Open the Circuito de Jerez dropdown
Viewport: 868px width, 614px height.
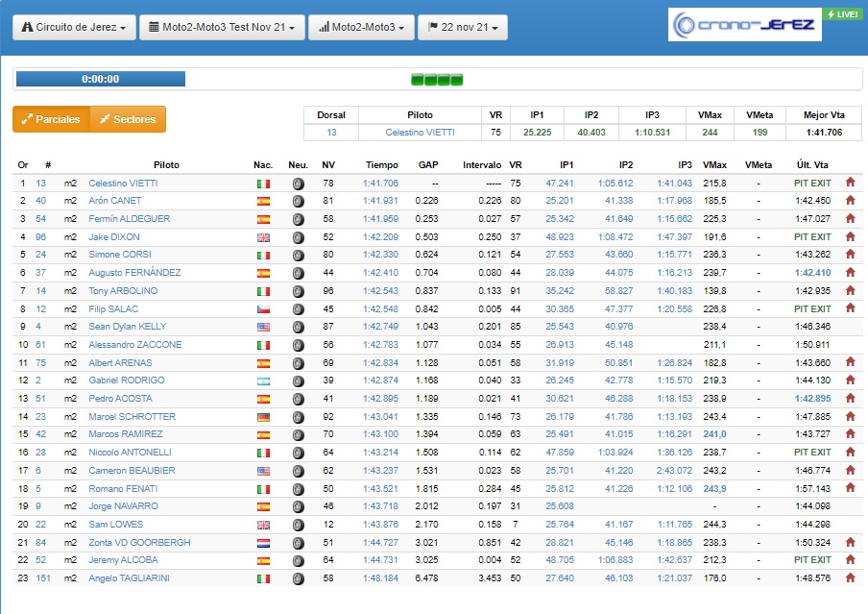tap(73, 27)
